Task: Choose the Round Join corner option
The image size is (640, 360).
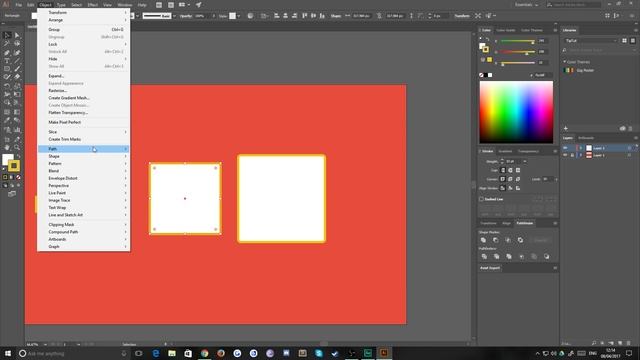Action: (x=510, y=179)
